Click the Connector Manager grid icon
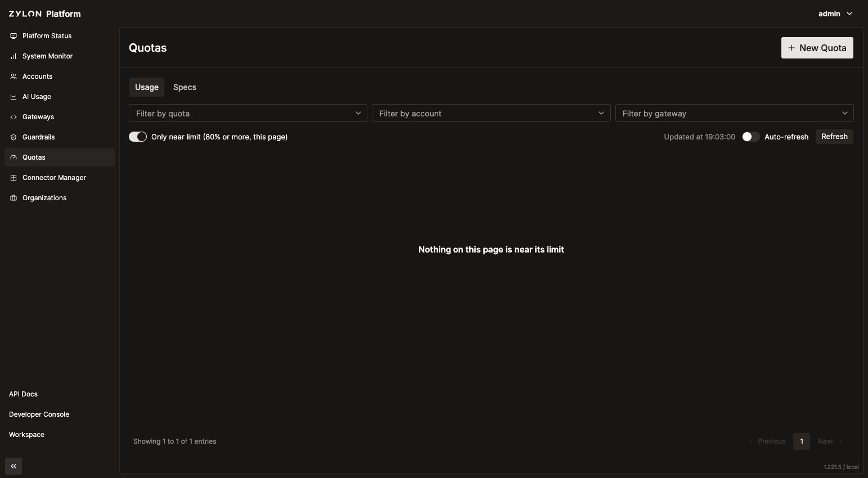The image size is (868, 478). pos(14,178)
